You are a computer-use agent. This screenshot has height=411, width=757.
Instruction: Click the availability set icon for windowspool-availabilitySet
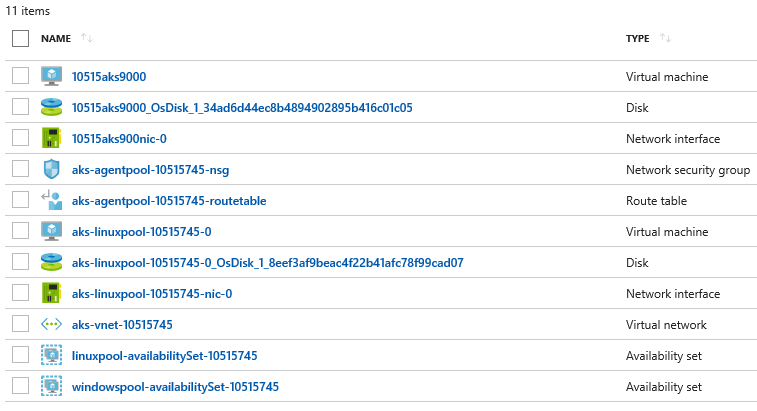(x=51, y=386)
